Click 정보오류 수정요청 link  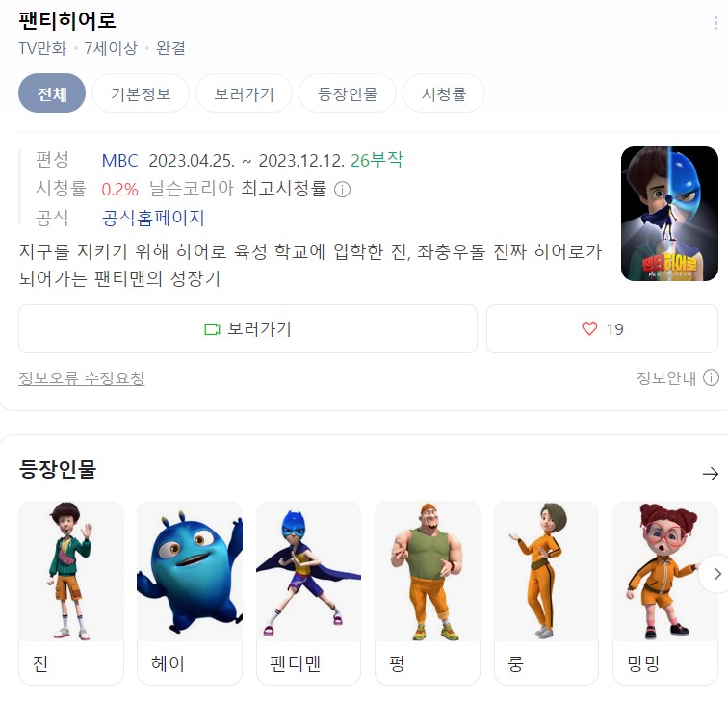[x=82, y=377]
